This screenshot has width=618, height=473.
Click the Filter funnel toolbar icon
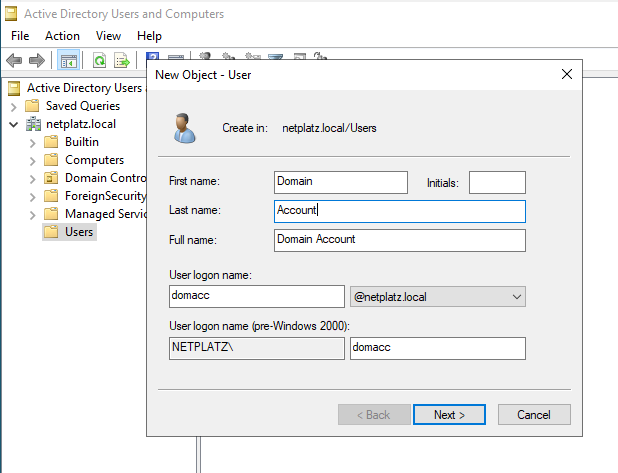pyautogui.click(x=275, y=57)
